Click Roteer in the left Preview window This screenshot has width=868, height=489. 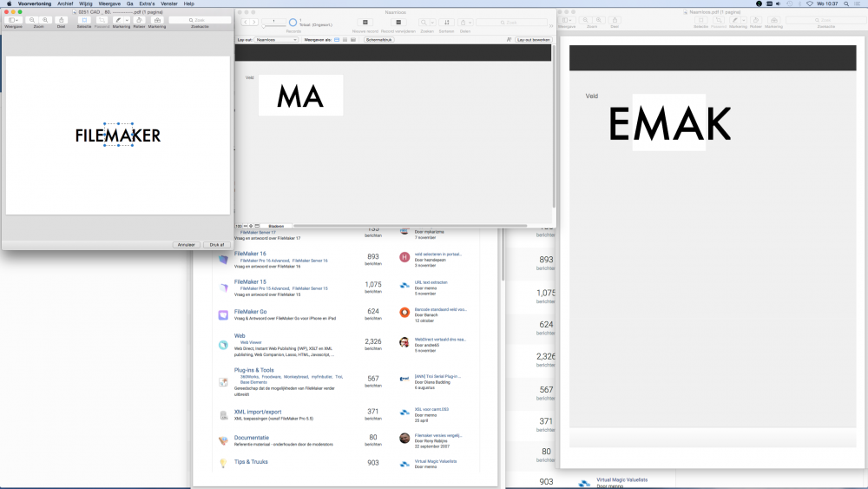[x=138, y=19]
